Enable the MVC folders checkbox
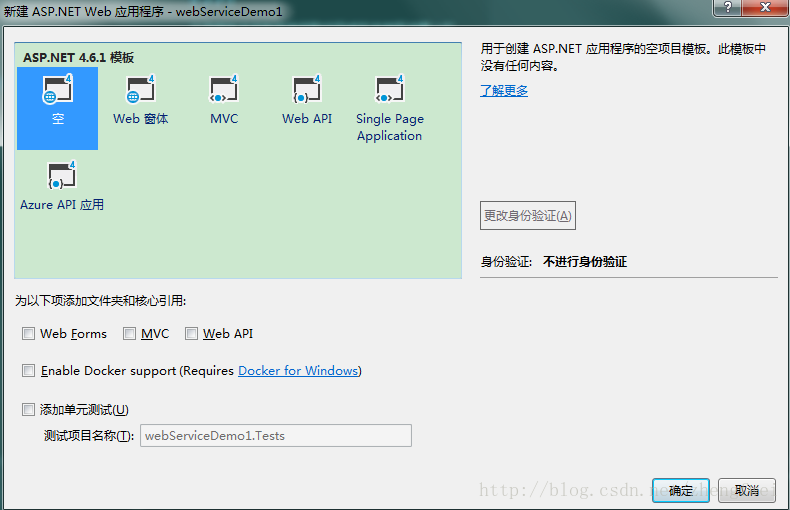Image resolution: width=790 pixels, height=510 pixels. (x=129, y=334)
